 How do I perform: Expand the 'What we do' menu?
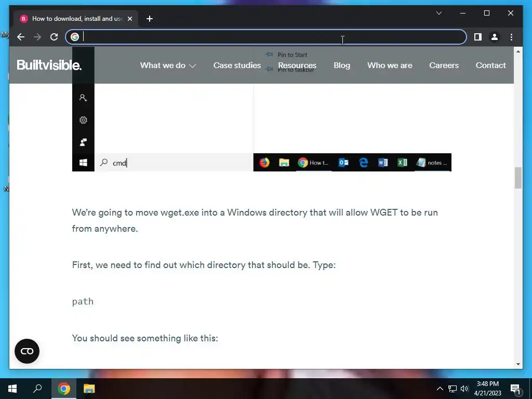click(x=168, y=65)
